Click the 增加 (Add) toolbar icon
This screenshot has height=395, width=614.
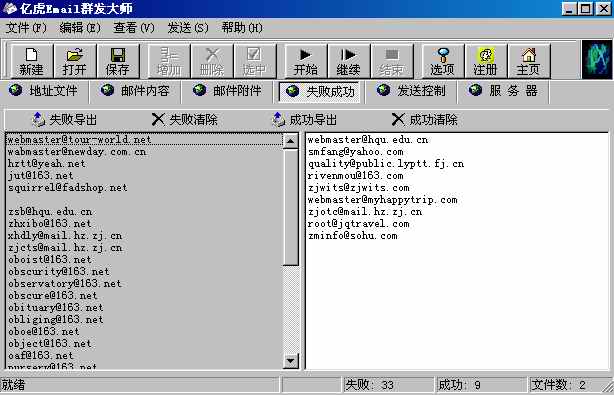pyautogui.click(x=169, y=61)
